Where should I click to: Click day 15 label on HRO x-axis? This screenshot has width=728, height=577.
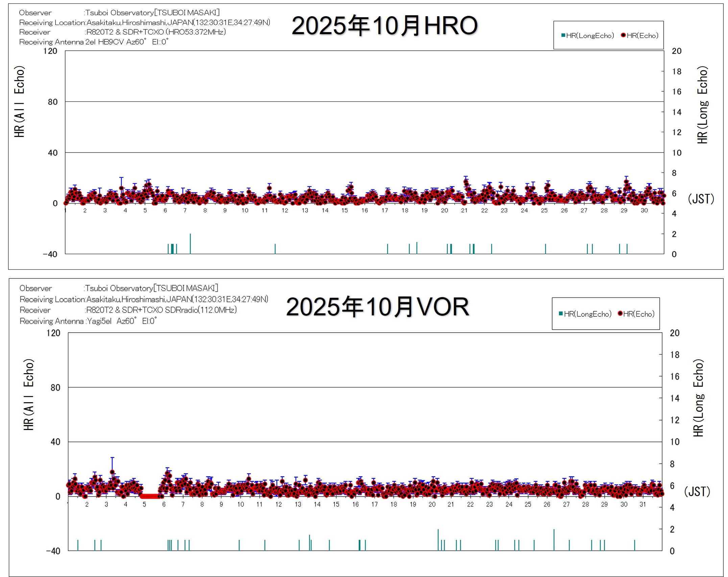(344, 211)
